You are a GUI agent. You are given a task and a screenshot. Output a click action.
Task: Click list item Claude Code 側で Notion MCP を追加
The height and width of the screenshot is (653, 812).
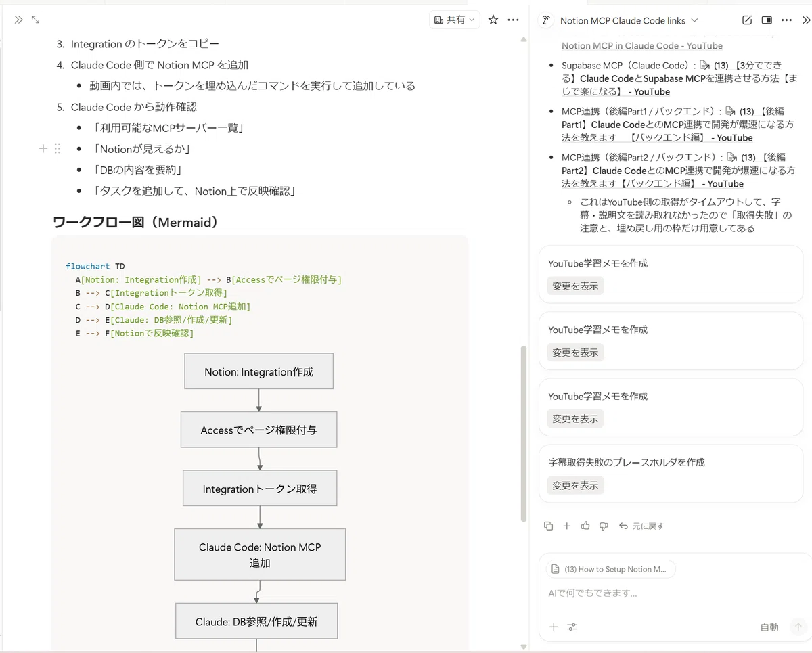(x=160, y=65)
